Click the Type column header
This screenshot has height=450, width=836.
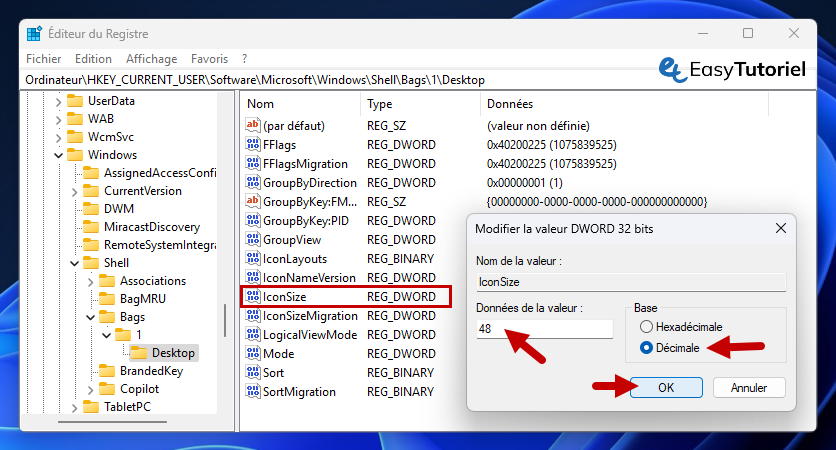[x=421, y=104]
